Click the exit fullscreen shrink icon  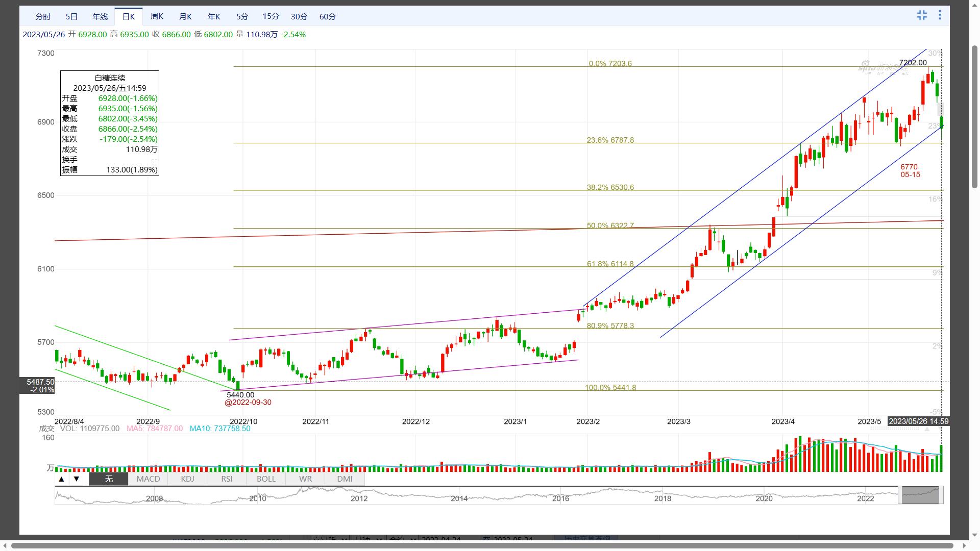point(922,15)
